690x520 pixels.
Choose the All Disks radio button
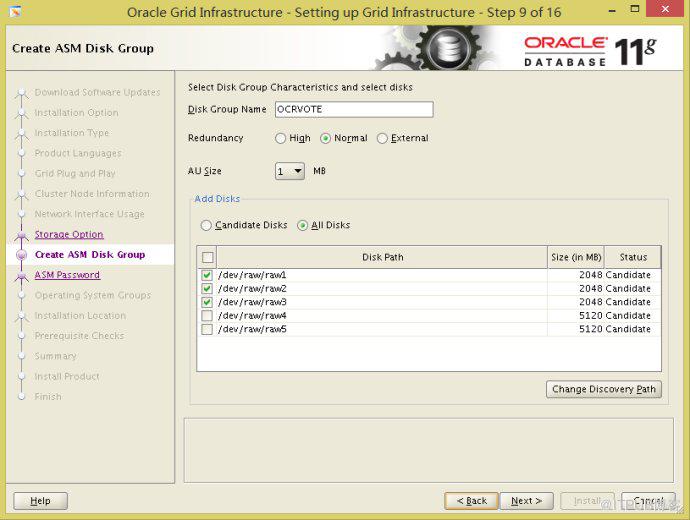[302, 226]
